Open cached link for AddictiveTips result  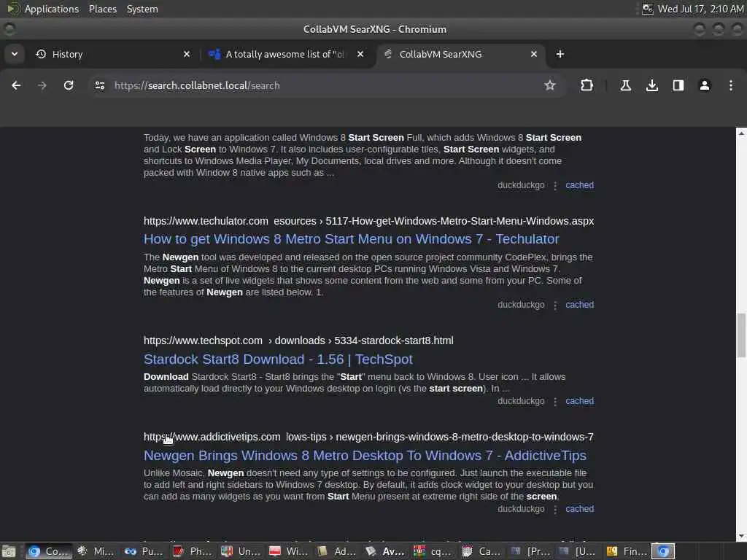579,509
